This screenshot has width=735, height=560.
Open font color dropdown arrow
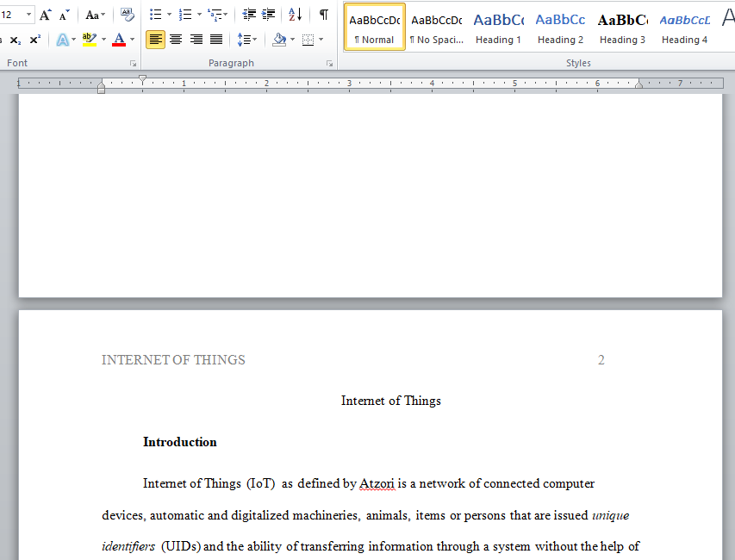coord(132,40)
